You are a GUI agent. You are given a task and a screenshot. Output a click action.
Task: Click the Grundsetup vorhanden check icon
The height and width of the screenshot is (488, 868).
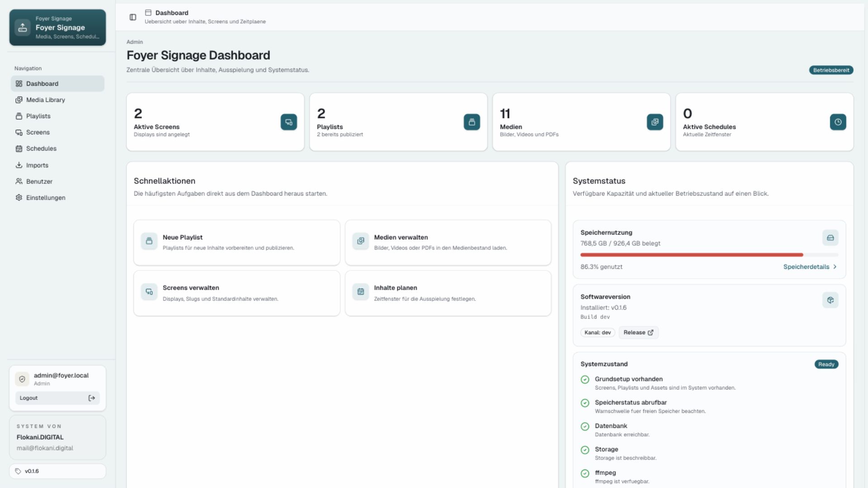point(585,380)
